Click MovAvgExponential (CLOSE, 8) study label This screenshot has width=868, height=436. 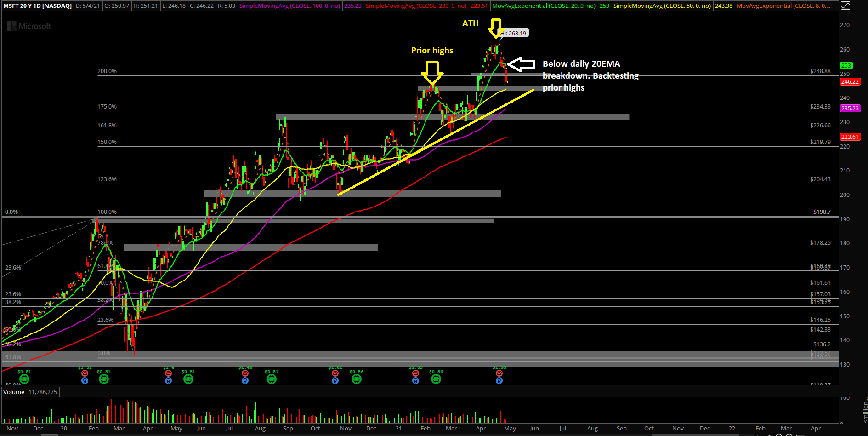pyautogui.click(x=784, y=6)
